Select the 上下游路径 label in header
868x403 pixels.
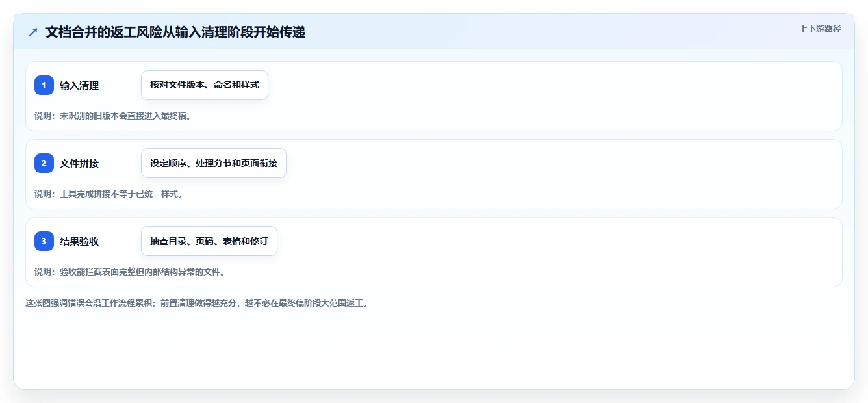click(820, 29)
